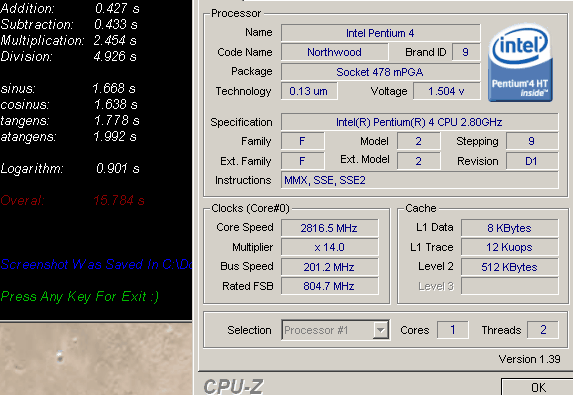Click the Core Speed value 2816.5 MHz
The height and width of the screenshot is (395, 573).
pyautogui.click(x=329, y=228)
